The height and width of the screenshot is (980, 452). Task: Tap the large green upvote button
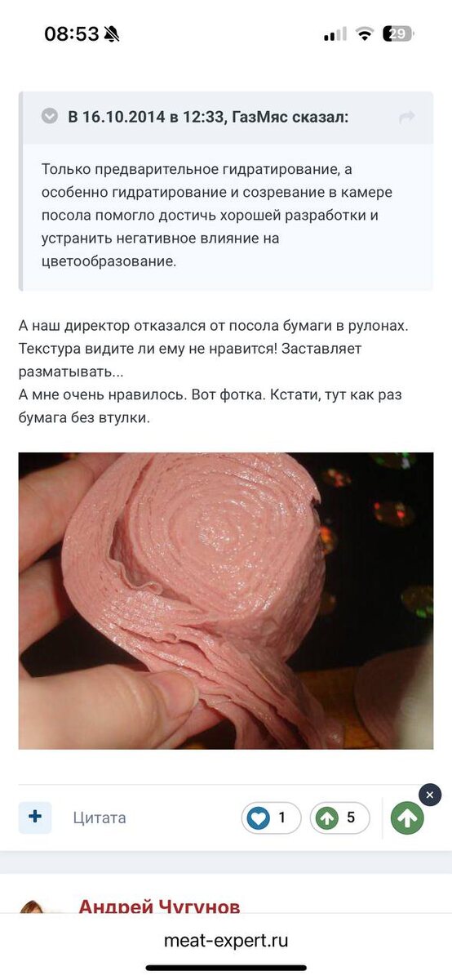pyautogui.click(x=407, y=817)
